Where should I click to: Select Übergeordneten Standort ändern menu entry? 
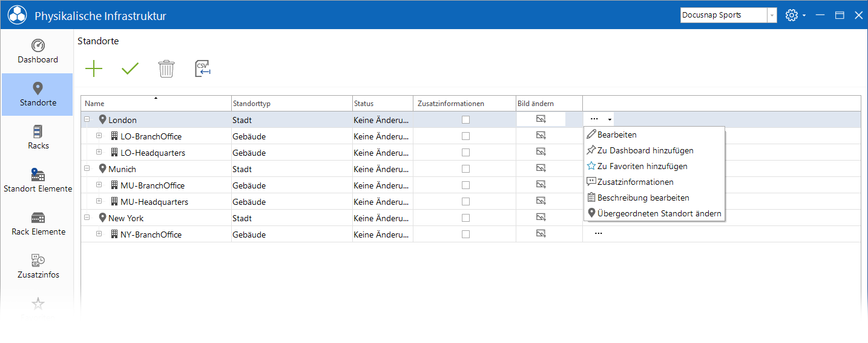point(654,213)
